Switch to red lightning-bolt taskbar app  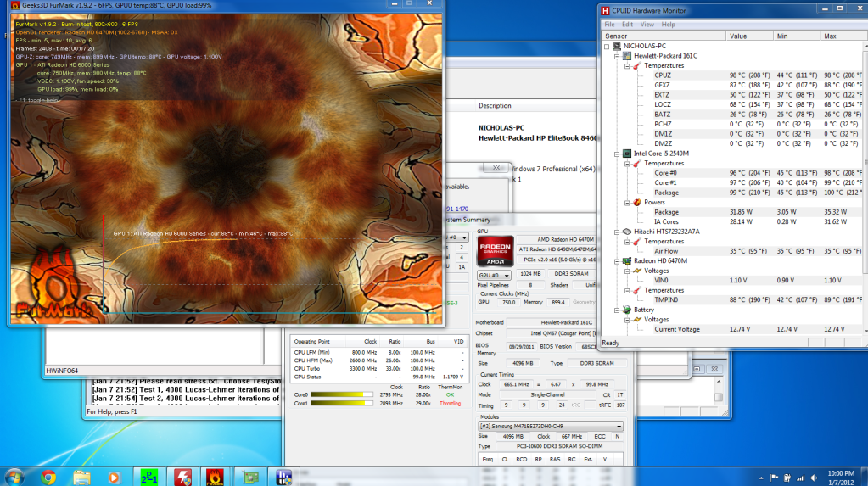pyautogui.click(x=182, y=477)
